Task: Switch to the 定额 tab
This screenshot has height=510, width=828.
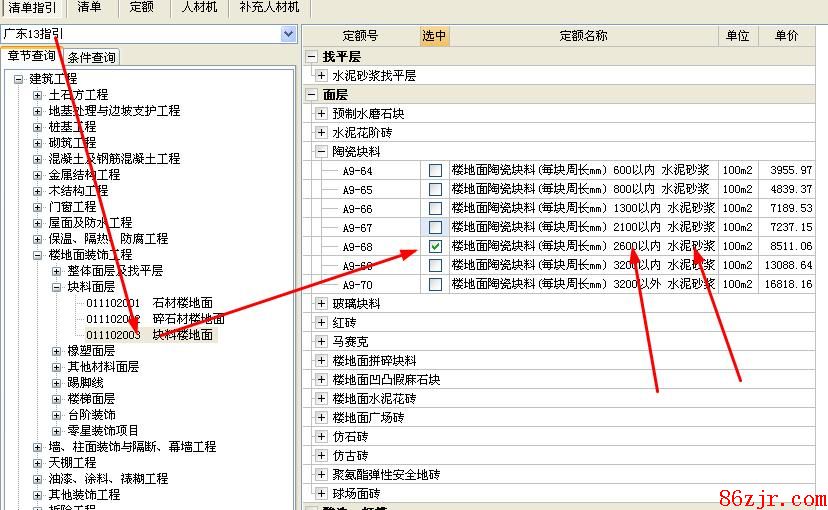Action: (142, 8)
